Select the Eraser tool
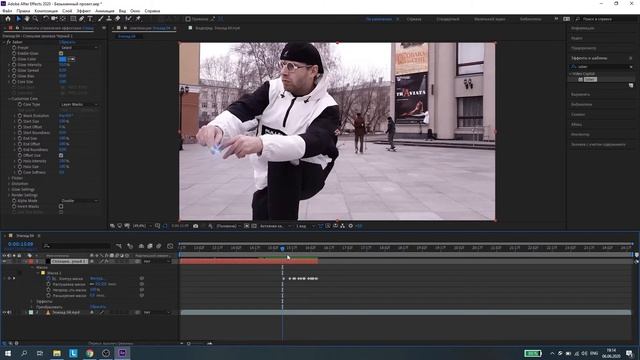This screenshot has height=360, width=640. click(x=118, y=19)
